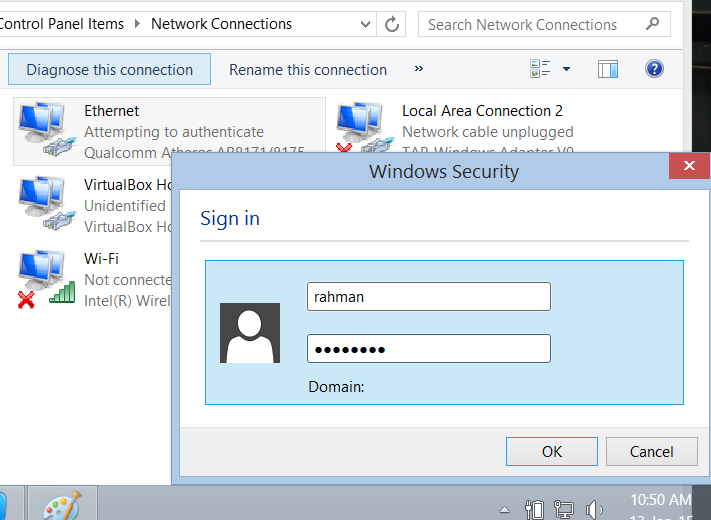Expand the view options dropdown arrow
The image size is (711, 520).
[x=567, y=69]
